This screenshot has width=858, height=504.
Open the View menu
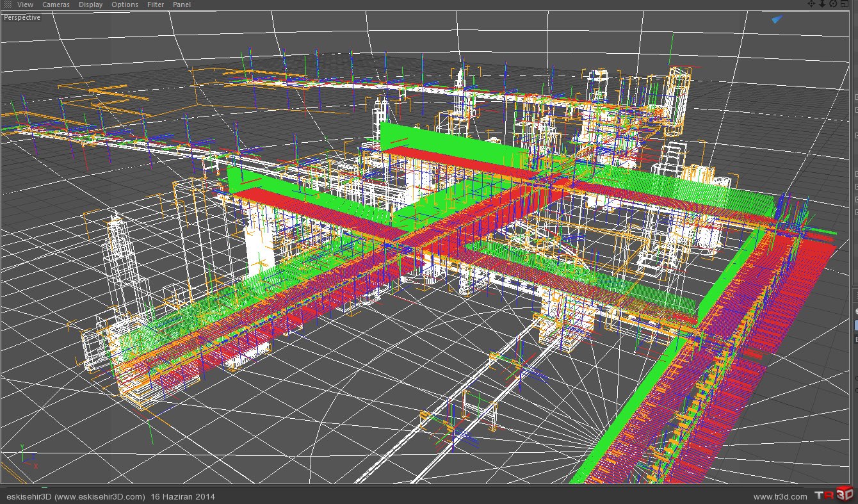[x=26, y=4]
